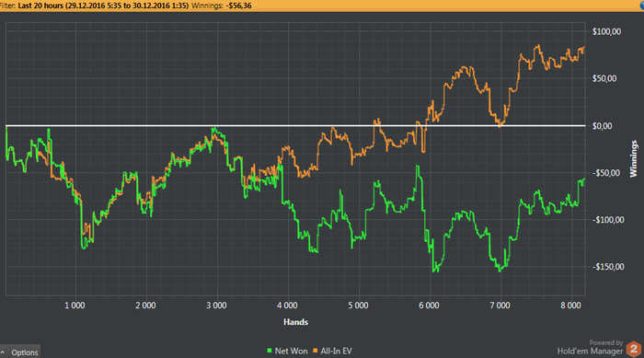
Task: Click the 7 000 hands axis label
Action: click(500, 306)
